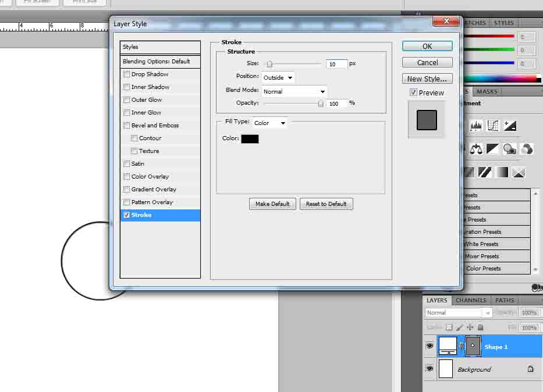Click the stroke Opacity slider handle
The image size is (543, 392).
coord(321,104)
